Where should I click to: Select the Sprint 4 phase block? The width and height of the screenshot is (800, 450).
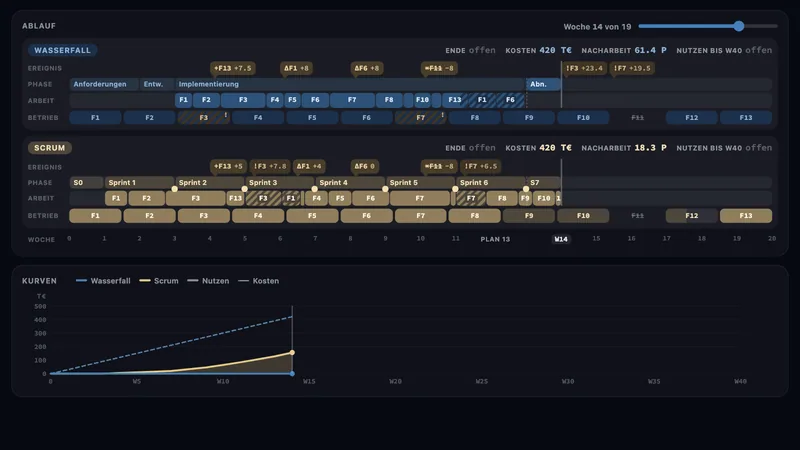click(350, 183)
